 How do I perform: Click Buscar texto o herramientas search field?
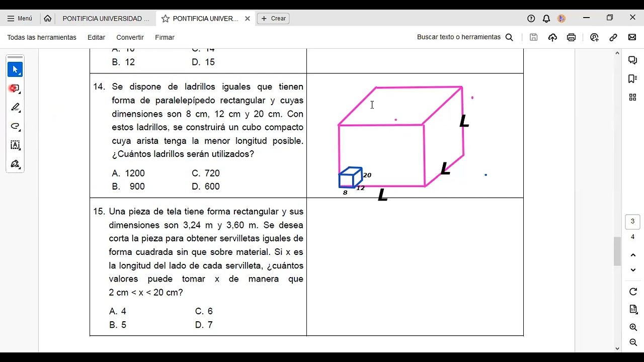click(x=459, y=37)
